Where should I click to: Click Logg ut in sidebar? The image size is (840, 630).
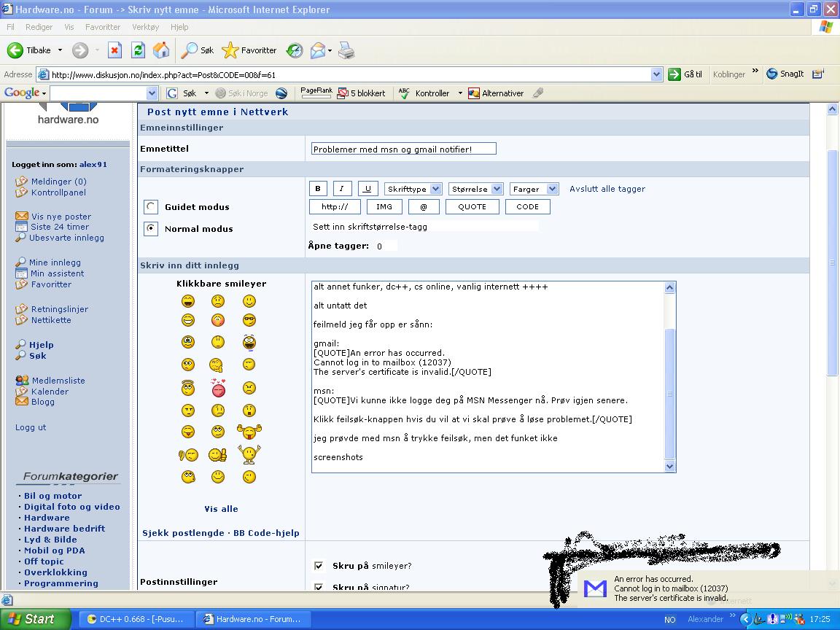point(31,427)
